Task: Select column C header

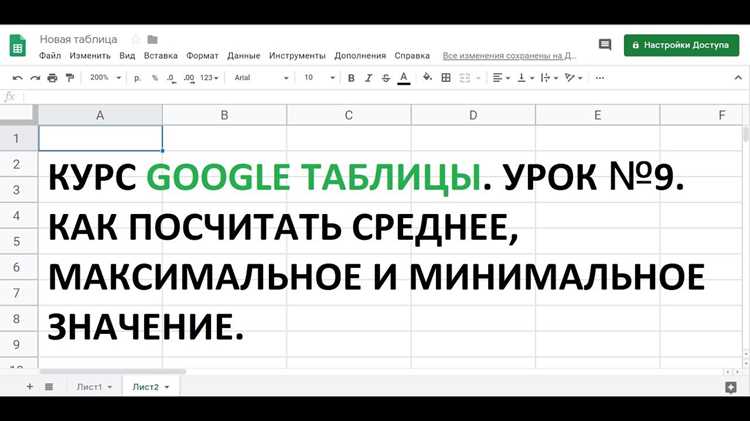Action: click(349, 115)
